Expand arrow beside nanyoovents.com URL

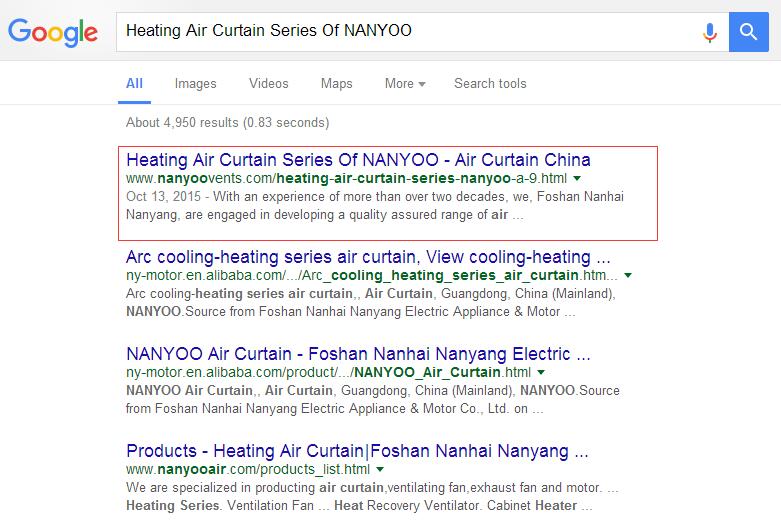pos(577,178)
